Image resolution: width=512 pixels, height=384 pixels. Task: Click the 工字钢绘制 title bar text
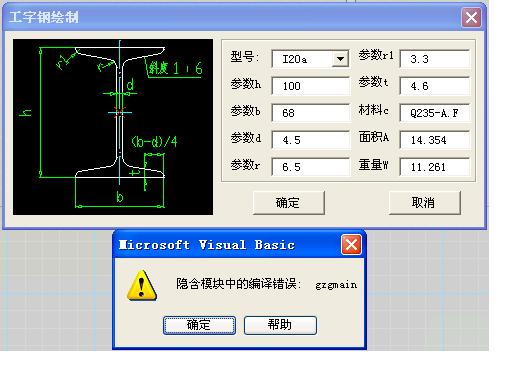(x=44, y=17)
